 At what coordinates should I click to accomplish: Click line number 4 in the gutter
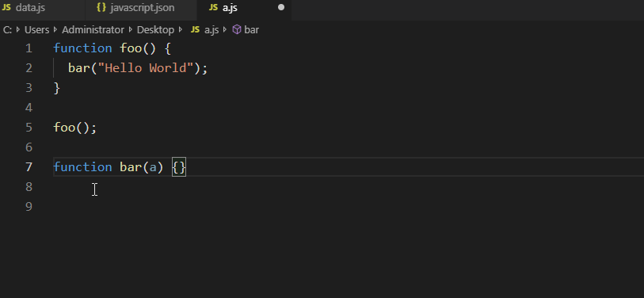[x=29, y=108]
